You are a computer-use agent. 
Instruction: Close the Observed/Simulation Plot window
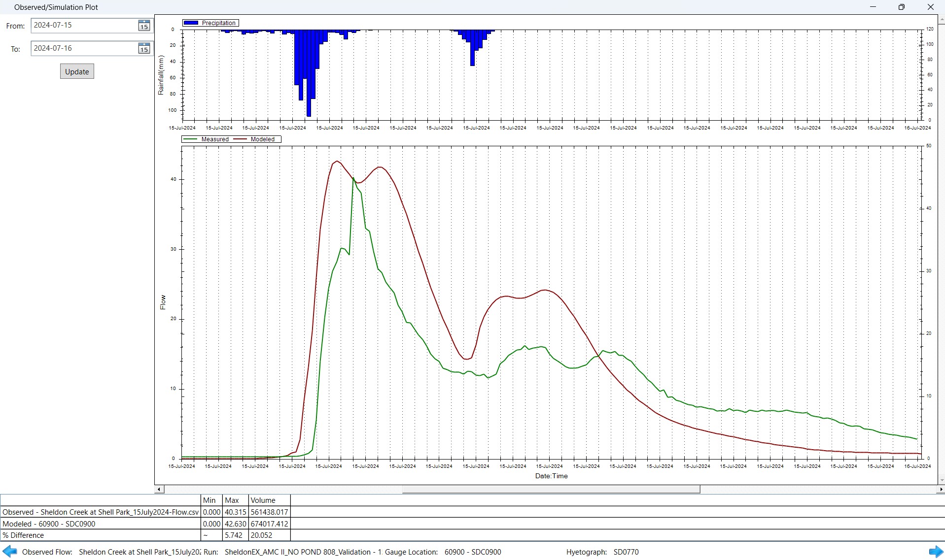931,7
